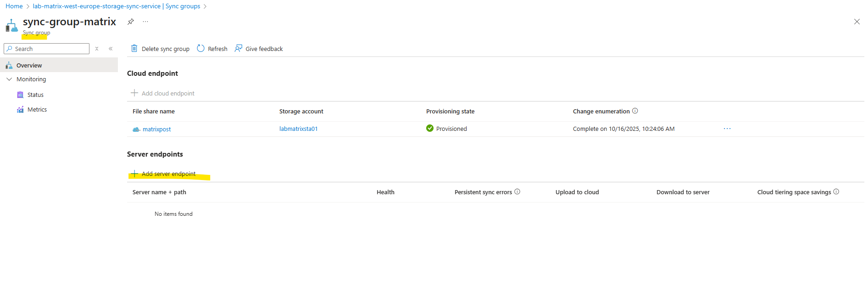Open the Status monitoring page
868x298 pixels.
[35, 95]
